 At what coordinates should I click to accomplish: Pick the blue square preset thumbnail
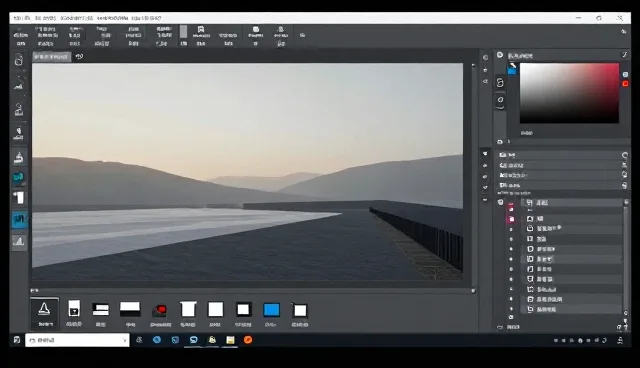click(x=271, y=310)
